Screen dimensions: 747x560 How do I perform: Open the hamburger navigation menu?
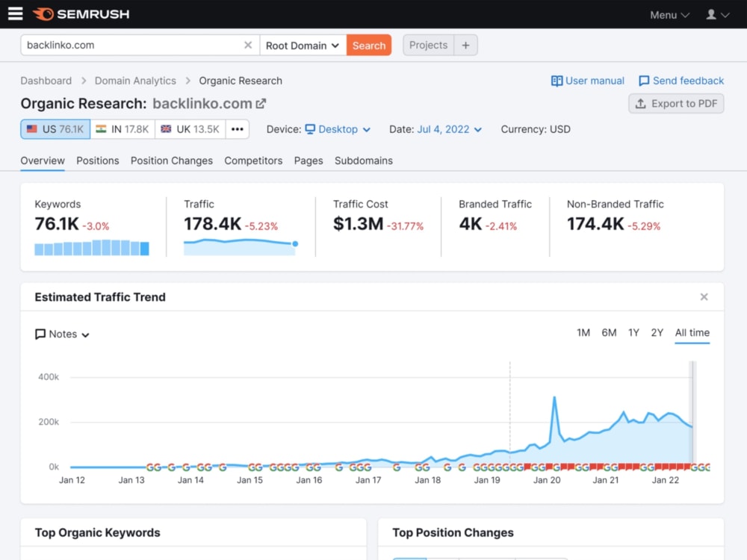pyautogui.click(x=15, y=13)
